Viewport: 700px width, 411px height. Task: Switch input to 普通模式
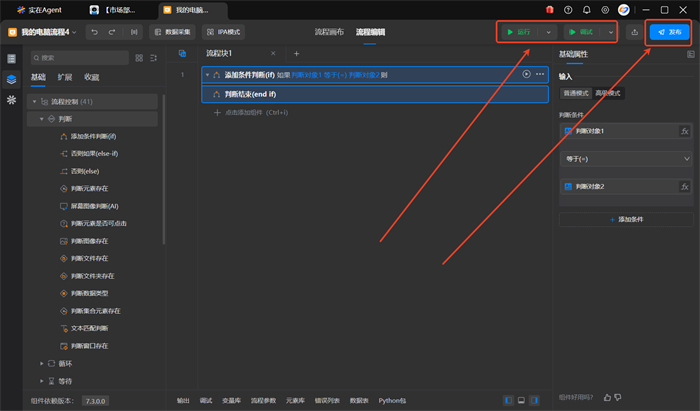pos(575,93)
